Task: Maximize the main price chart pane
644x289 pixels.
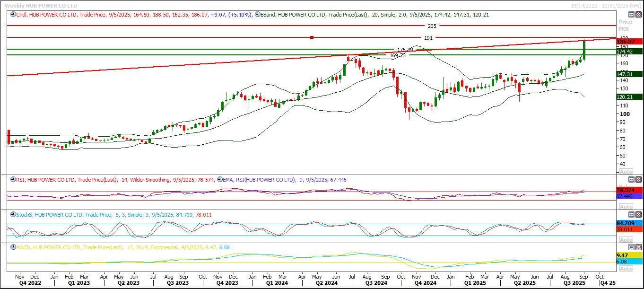Action: [631, 15]
